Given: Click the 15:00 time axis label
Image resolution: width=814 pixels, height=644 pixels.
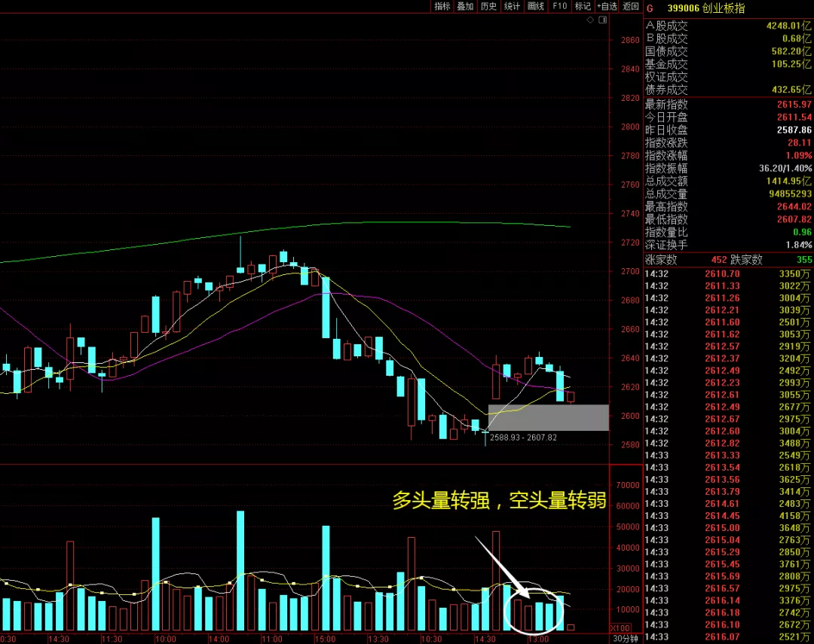Looking at the screenshot, I should (325, 639).
